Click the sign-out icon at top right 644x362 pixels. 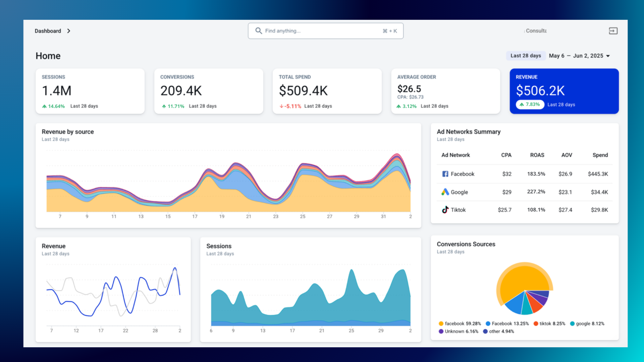coord(613,31)
